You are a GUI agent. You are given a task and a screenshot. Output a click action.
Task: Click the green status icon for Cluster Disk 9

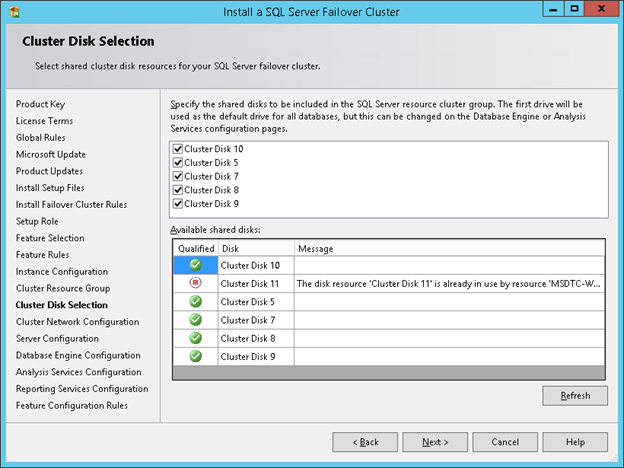(x=195, y=355)
